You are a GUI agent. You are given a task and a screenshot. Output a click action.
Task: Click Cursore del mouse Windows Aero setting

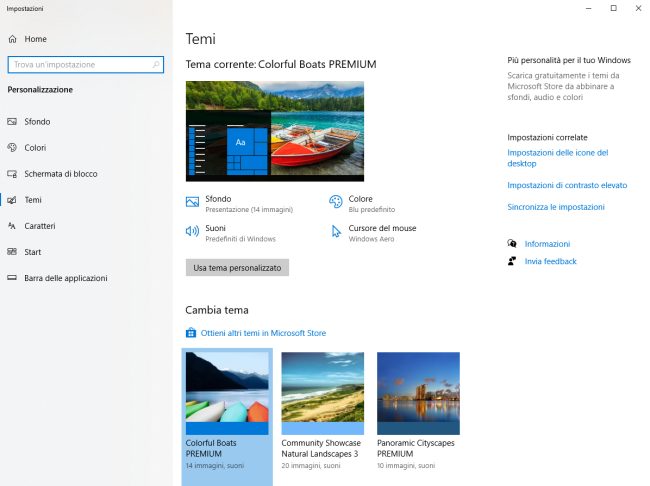[x=373, y=233]
